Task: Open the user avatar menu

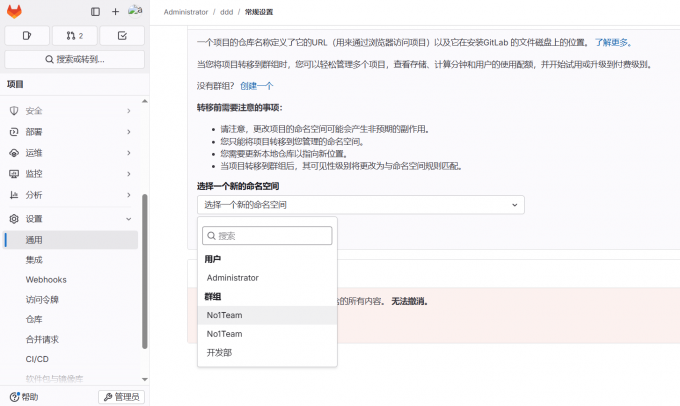Action: pos(135,11)
